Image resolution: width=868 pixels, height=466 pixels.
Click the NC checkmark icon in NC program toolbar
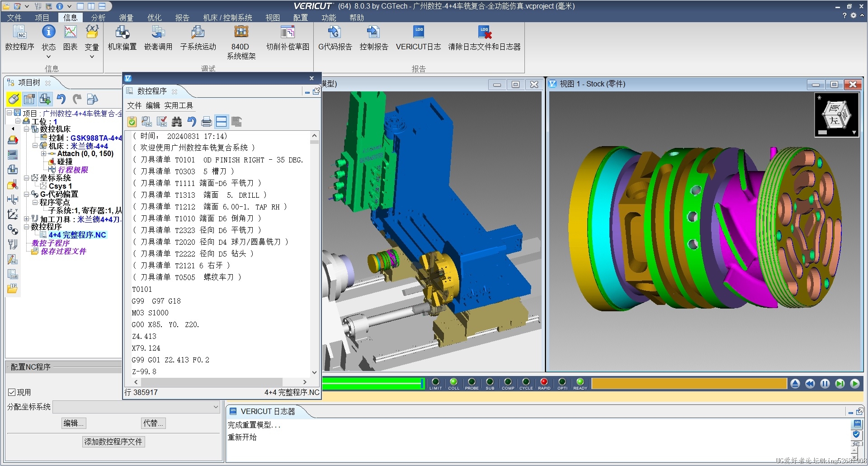click(x=161, y=122)
